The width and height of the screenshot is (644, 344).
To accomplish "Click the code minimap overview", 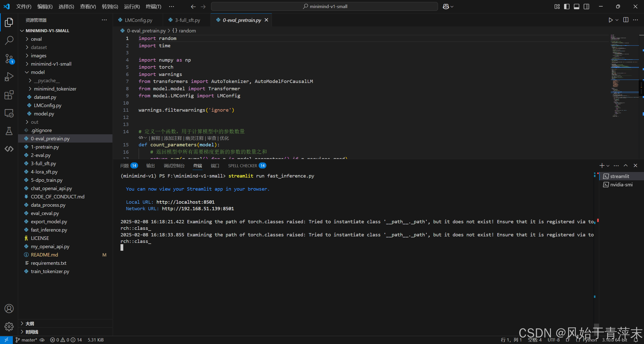I will pyautogui.click(x=624, y=75).
